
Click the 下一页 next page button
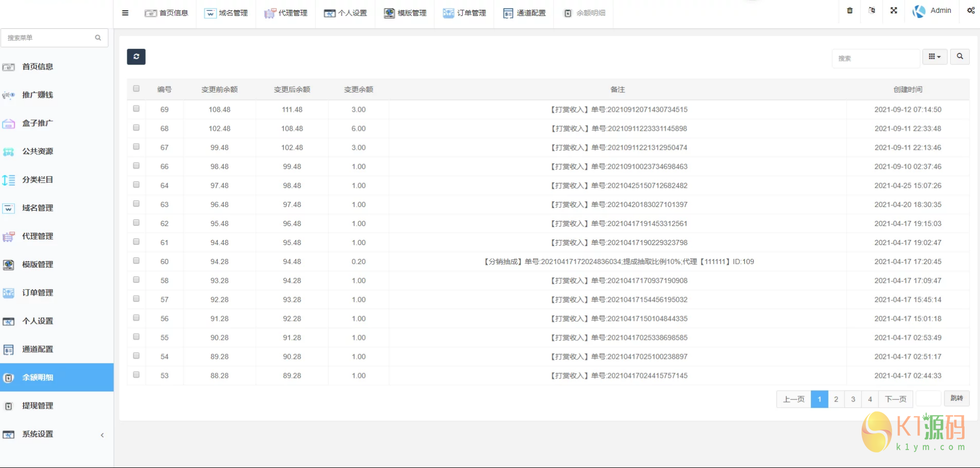(x=895, y=399)
